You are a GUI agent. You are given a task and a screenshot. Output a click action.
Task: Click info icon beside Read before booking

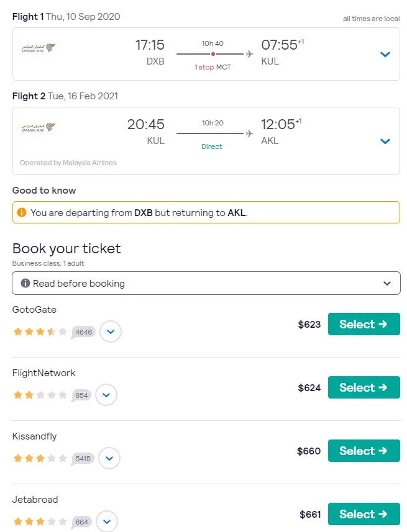pyautogui.click(x=25, y=283)
